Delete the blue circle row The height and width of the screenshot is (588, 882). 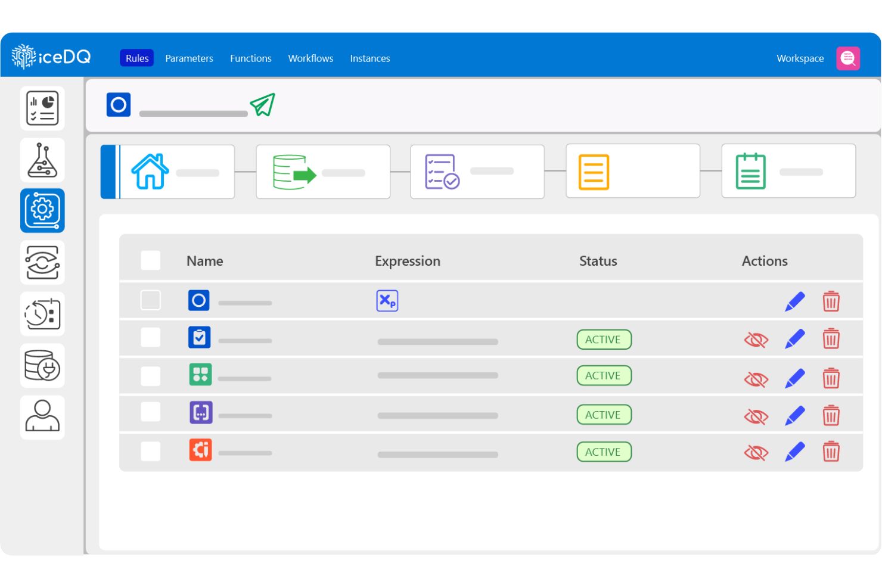point(831,301)
